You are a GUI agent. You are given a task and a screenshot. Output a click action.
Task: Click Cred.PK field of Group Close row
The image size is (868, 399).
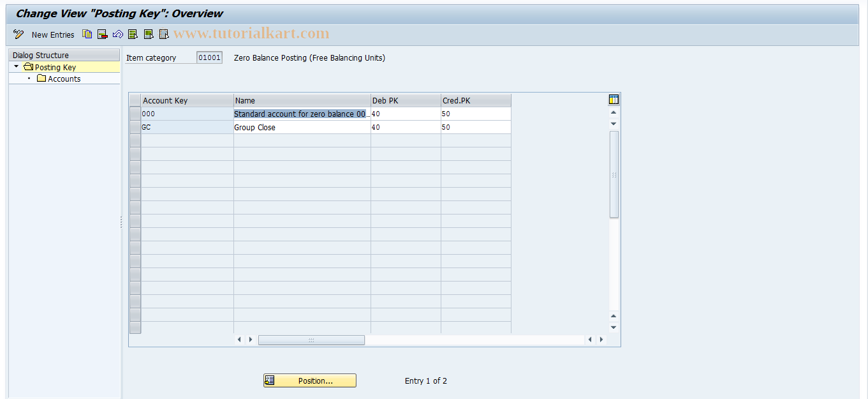(x=476, y=127)
